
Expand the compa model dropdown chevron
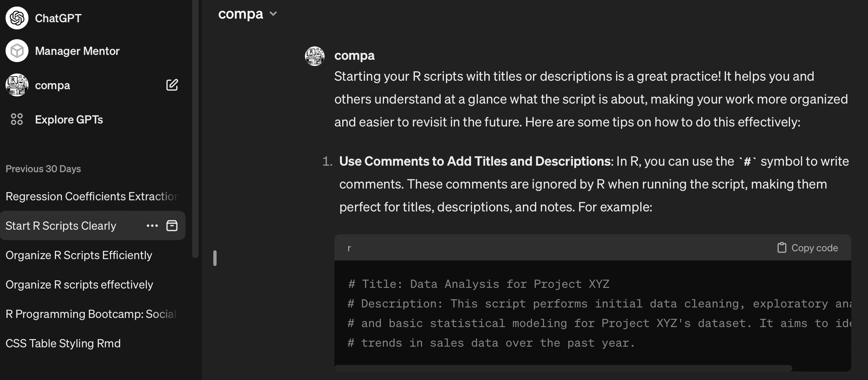273,14
